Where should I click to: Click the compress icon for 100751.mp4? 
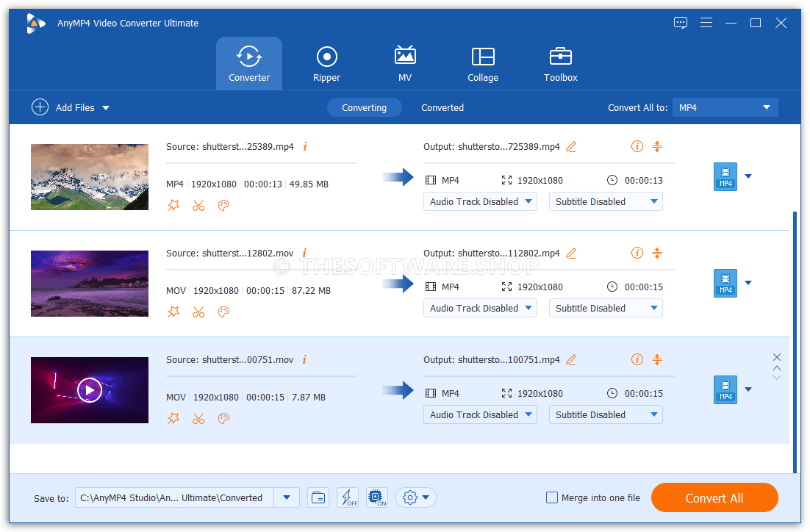pyautogui.click(x=657, y=359)
